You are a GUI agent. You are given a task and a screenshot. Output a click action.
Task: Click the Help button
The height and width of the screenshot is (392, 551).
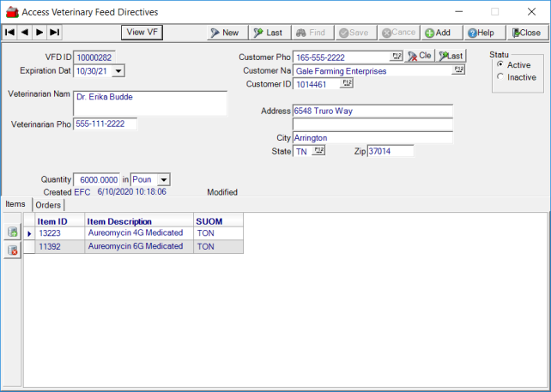coord(481,33)
